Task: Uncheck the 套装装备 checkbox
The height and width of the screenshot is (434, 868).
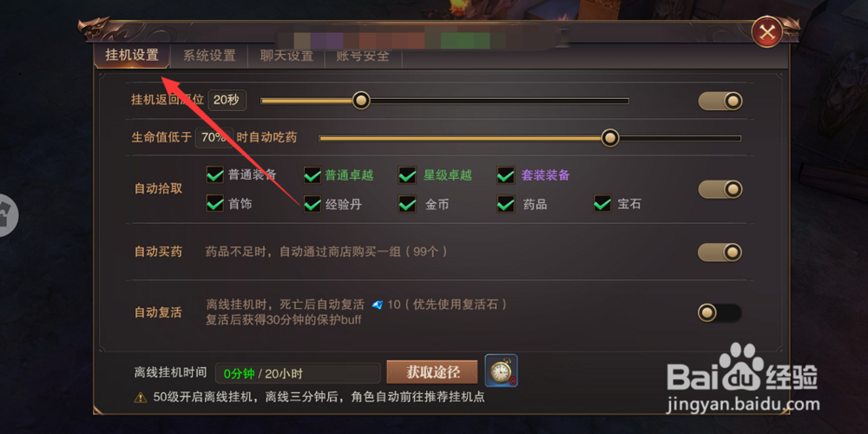Action: [505, 175]
